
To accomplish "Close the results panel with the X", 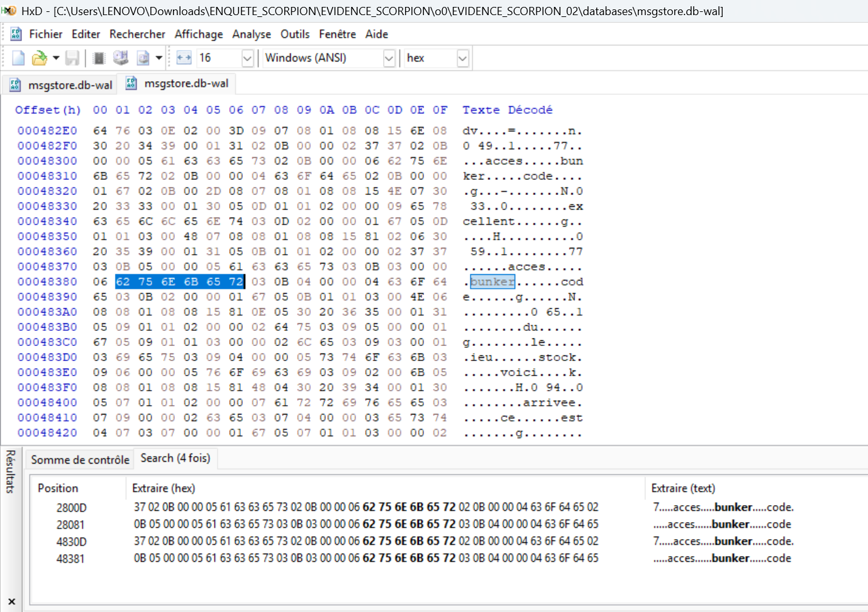I will pyautogui.click(x=11, y=601).
